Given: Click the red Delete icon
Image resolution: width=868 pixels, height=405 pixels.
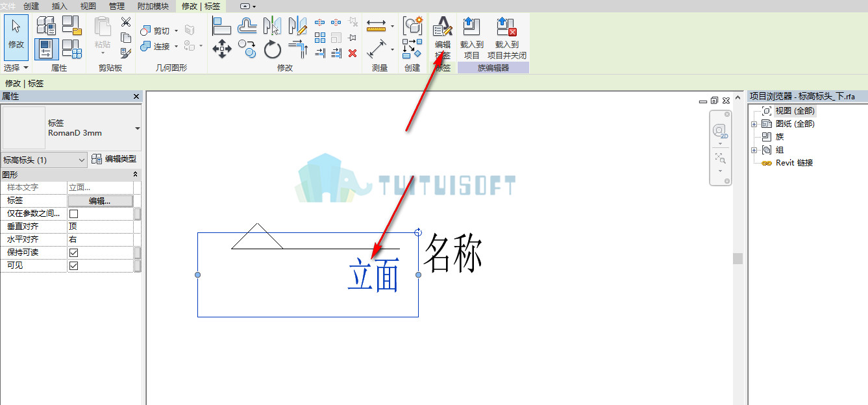Looking at the screenshot, I should pyautogui.click(x=353, y=53).
